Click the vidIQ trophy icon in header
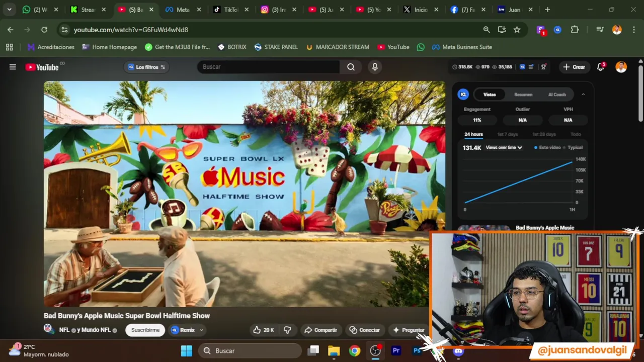Screen dimensions: 644x362 coord(543,67)
